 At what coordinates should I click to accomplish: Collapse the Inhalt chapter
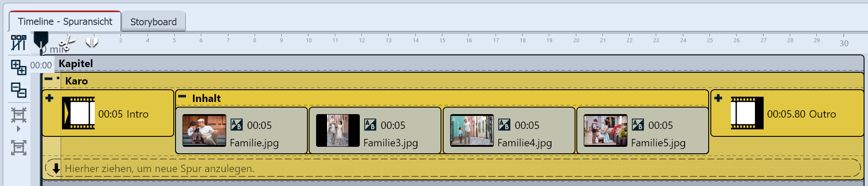[183, 97]
